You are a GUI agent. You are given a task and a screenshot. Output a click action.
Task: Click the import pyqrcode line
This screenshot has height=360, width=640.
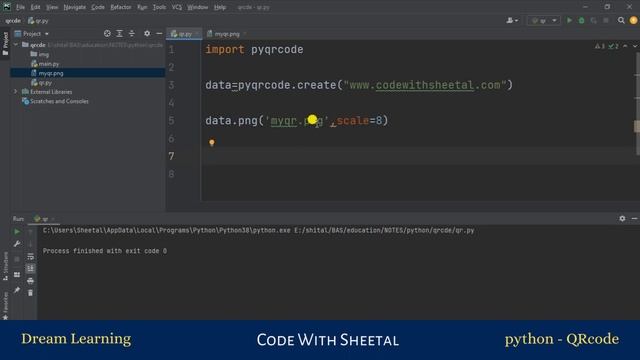(x=254, y=49)
